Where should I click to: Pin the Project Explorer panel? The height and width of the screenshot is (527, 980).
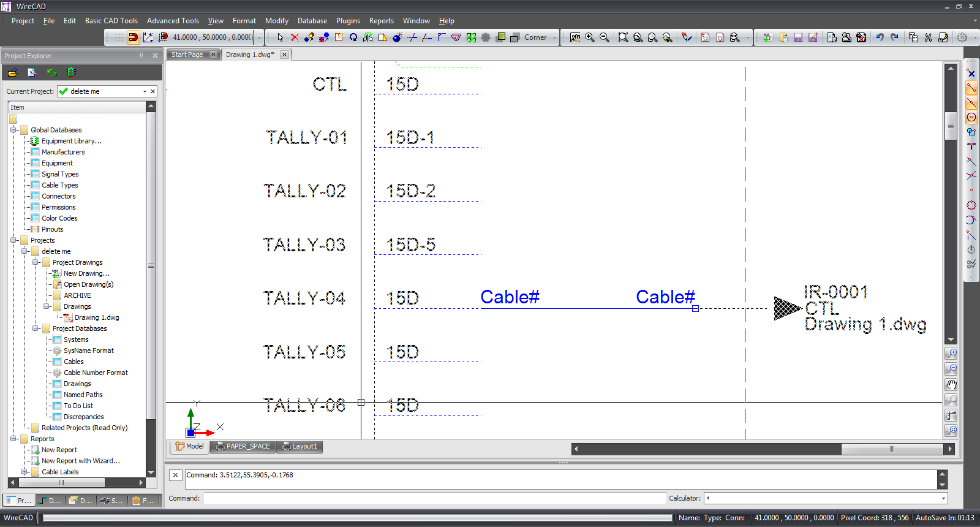pos(141,55)
